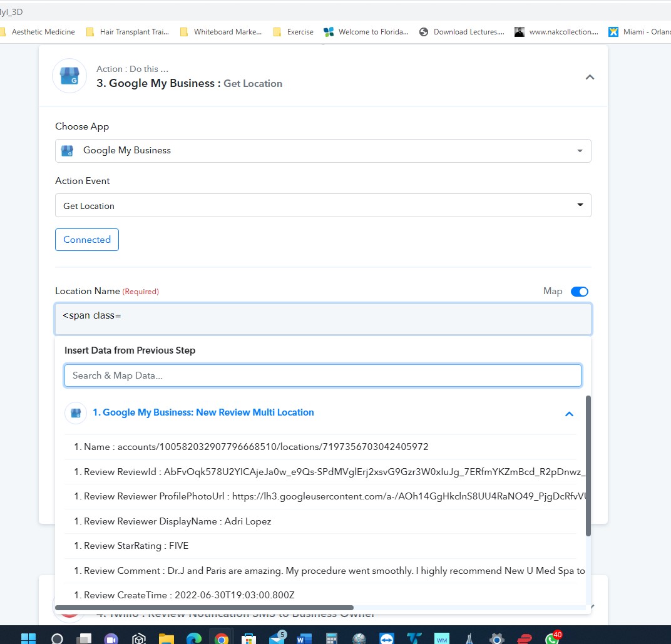The height and width of the screenshot is (644, 671).
Task: Click the horizontal scrollbar under data list
Action: (204, 608)
